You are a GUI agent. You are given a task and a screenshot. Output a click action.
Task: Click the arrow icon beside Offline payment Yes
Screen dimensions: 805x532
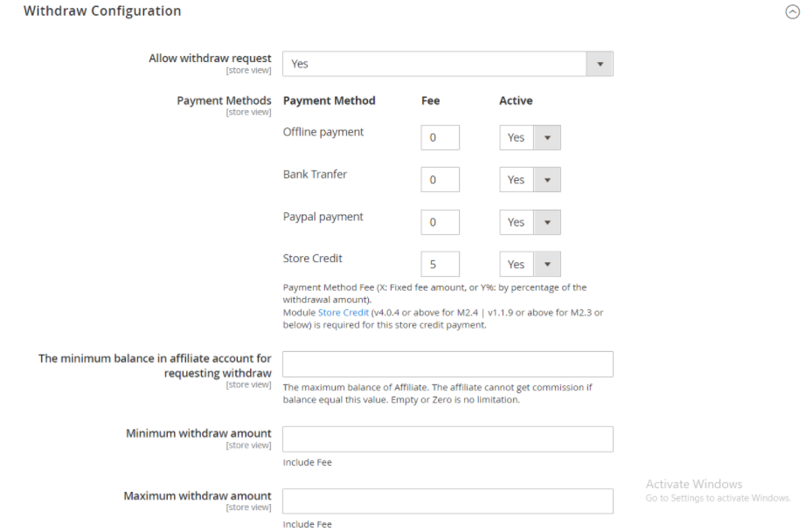click(547, 138)
